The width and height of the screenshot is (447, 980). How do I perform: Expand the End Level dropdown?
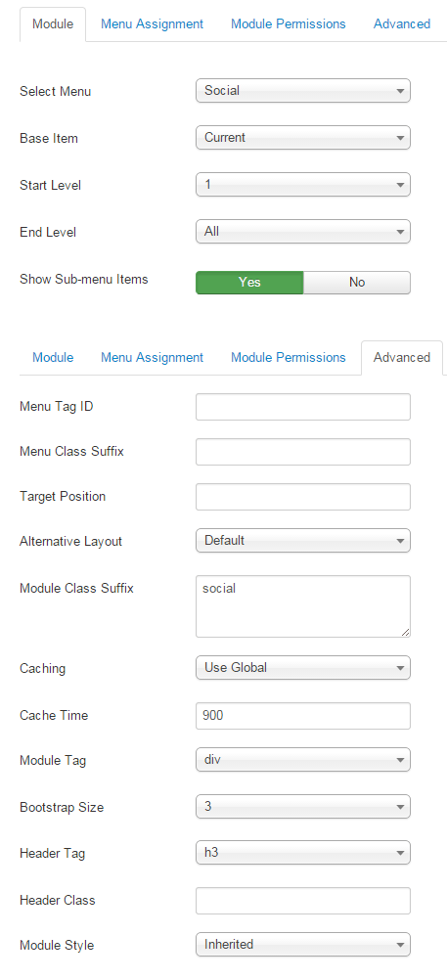(303, 232)
